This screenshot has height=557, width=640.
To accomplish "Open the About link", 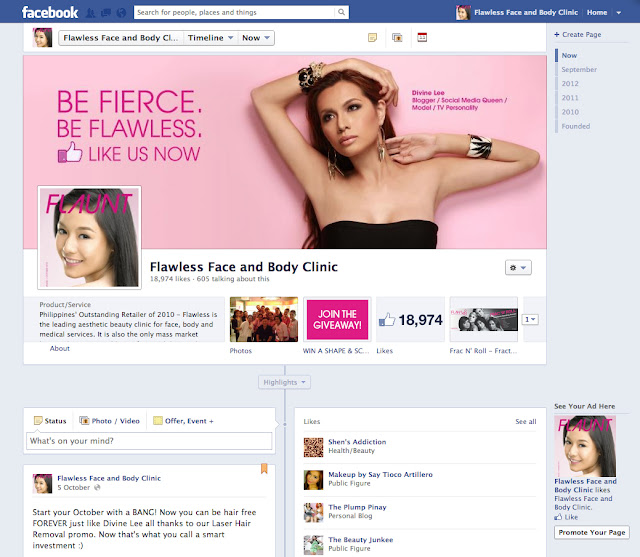I will [60, 348].
